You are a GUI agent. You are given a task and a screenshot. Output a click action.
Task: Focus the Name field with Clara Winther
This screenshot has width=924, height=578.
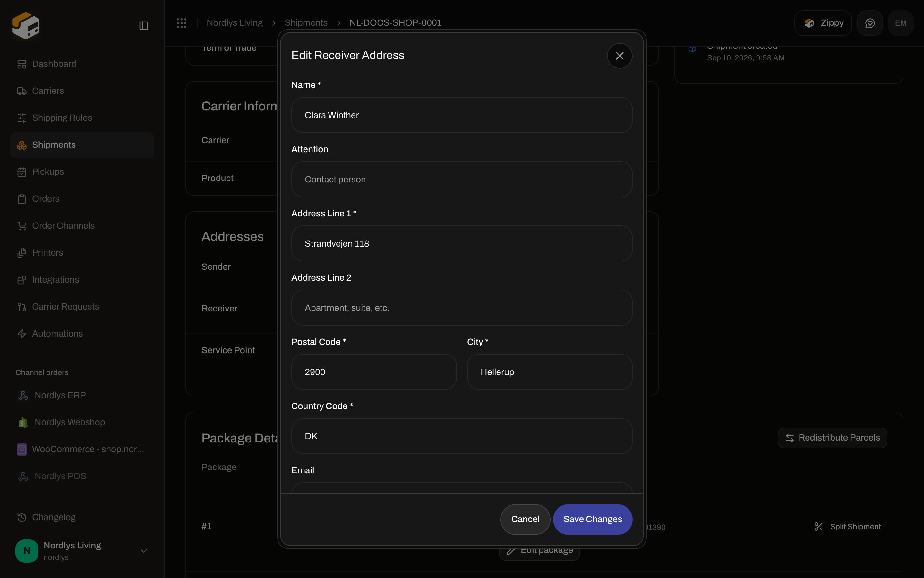point(462,115)
